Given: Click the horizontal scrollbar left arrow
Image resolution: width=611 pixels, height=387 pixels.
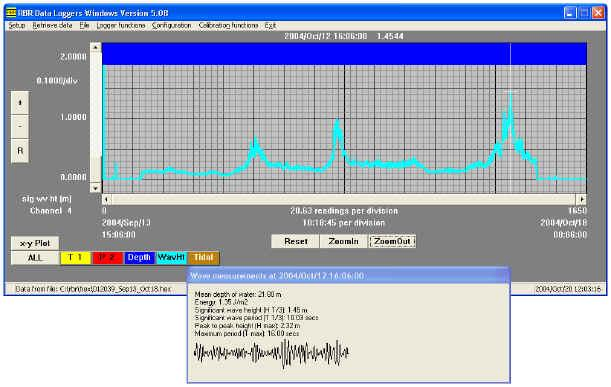Looking at the screenshot, I should tap(107, 200).
